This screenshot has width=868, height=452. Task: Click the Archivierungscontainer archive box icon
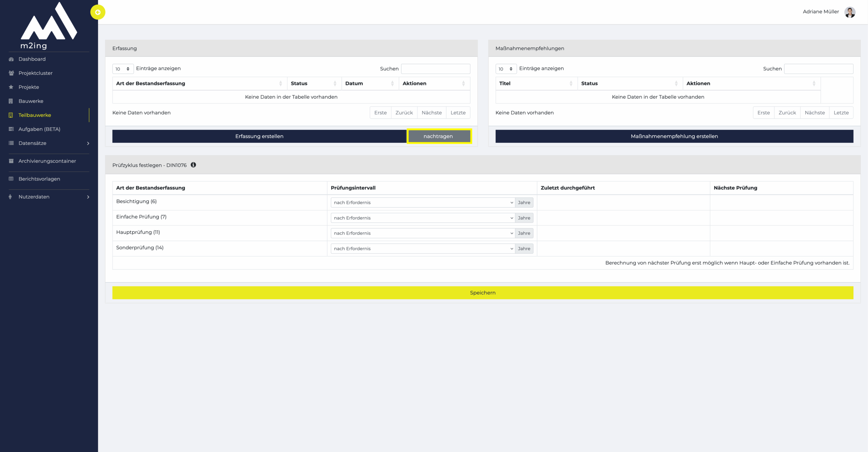pos(11,161)
